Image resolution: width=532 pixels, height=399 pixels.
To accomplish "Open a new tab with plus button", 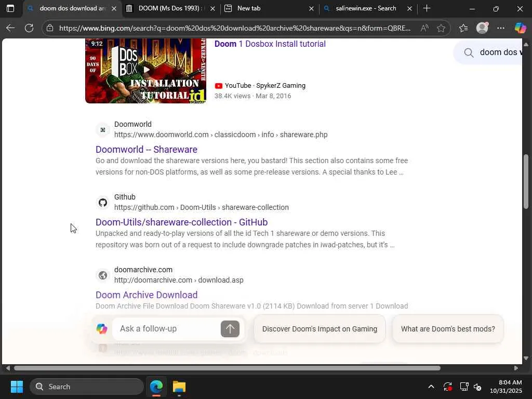I will tap(427, 8).
